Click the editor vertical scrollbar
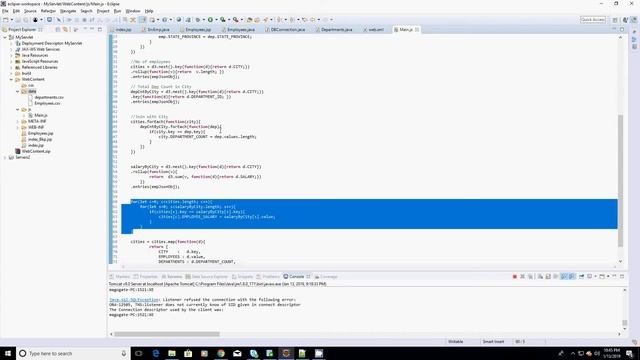The height and width of the screenshot is (360, 640). (620, 180)
